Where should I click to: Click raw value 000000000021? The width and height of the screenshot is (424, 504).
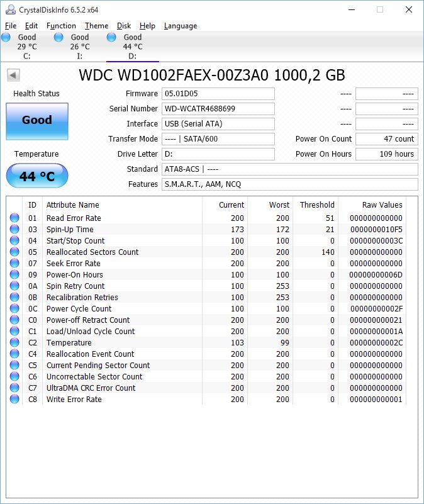point(376,320)
